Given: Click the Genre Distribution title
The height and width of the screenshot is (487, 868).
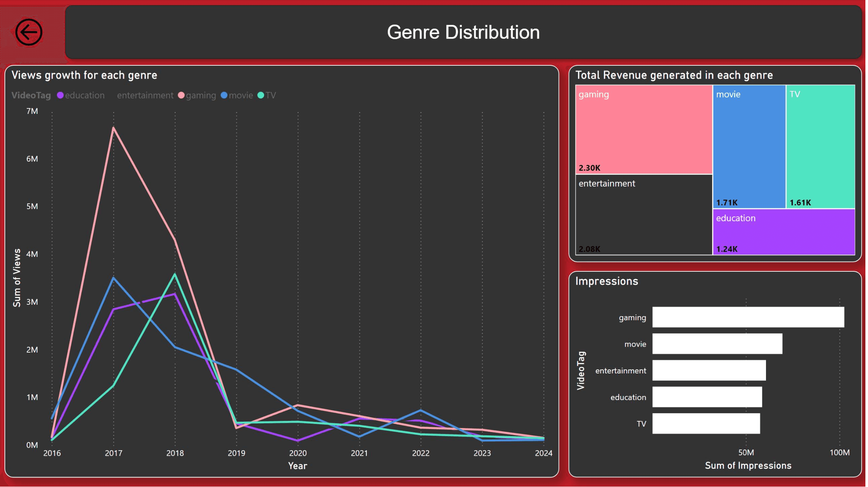Looking at the screenshot, I should tap(464, 32).
